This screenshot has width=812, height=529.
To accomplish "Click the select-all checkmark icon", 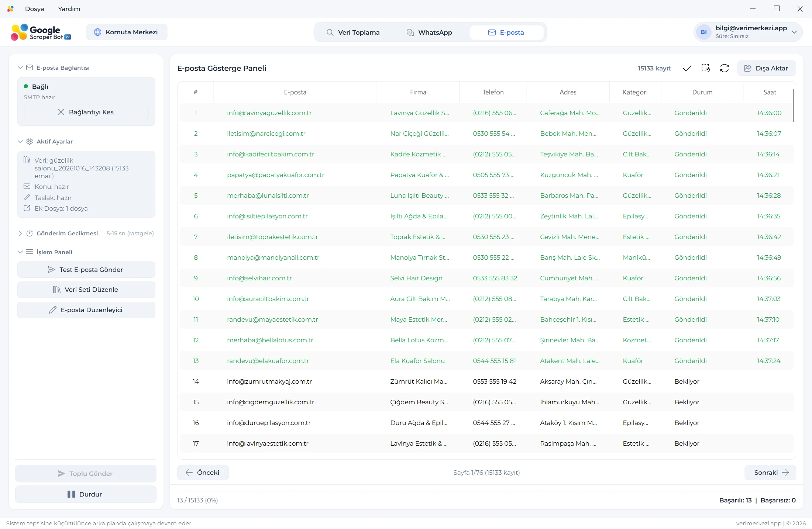I will (687, 68).
